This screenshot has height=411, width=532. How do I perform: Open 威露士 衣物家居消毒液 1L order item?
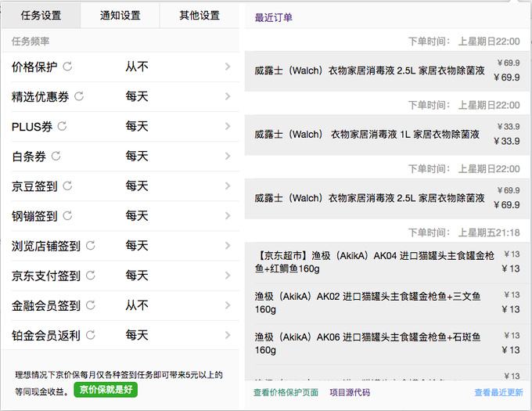coord(387,135)
